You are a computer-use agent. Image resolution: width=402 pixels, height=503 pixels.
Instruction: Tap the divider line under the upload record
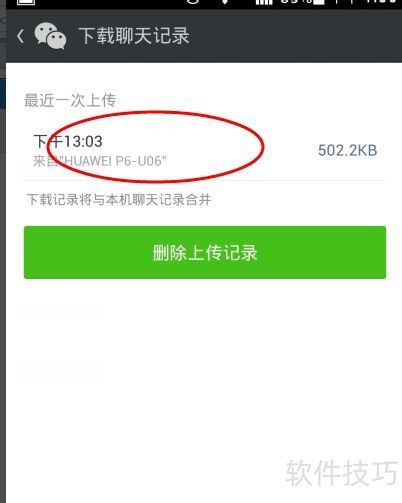(x=205, y=181)
